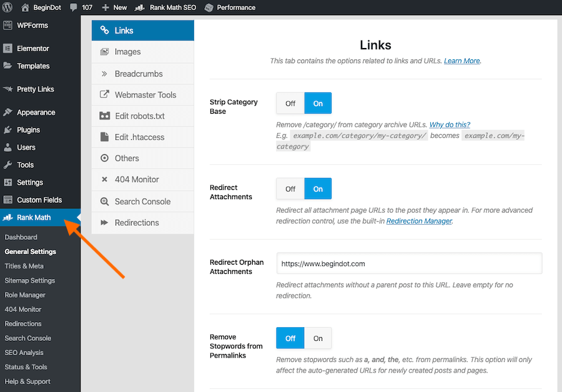Open Status & Tools submenu item
The image size is (562, 392).
pos(26,367)
